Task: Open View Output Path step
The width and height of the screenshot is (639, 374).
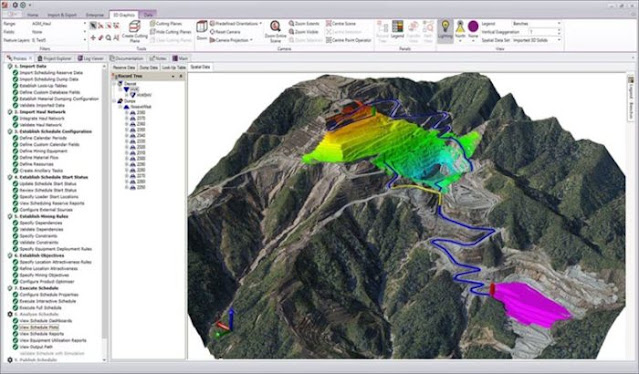Action: 36,347
